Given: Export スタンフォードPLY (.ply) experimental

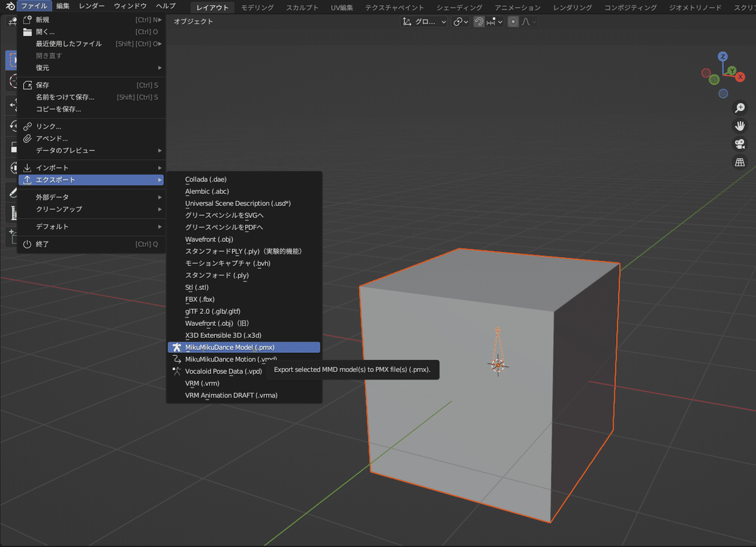Looking at the screenshot, I should (x=244, y=251).
